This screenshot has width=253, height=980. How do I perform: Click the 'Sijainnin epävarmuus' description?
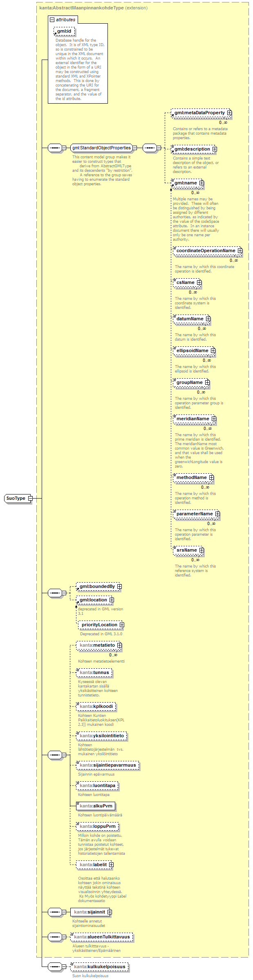coord(96,774)
